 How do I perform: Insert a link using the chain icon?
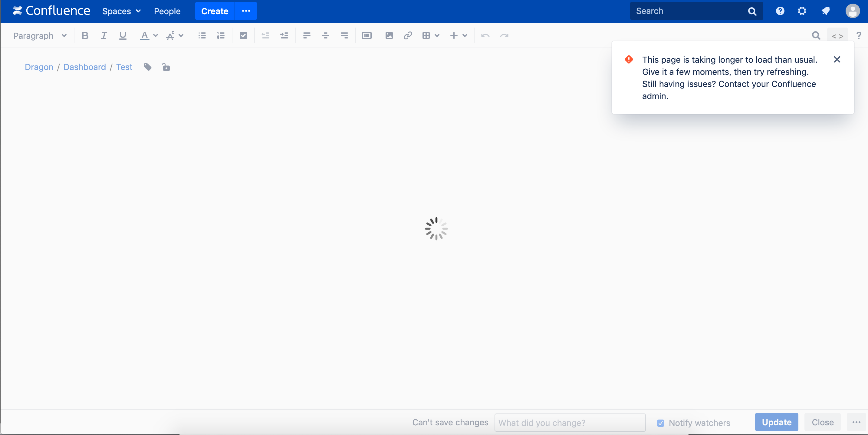tap(408, 35)
